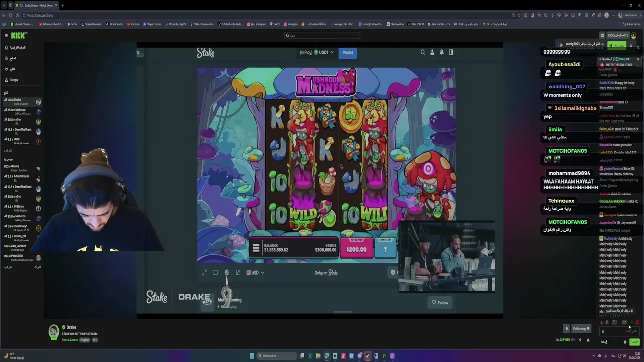Open the TikTok Studio bookmark

click(x=114, y=24)
